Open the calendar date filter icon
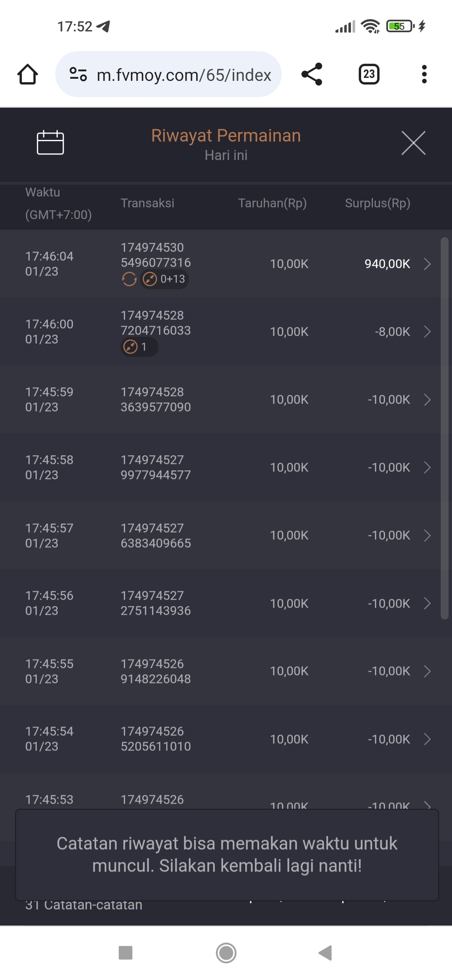452x980 pixels. coord(50,142)
